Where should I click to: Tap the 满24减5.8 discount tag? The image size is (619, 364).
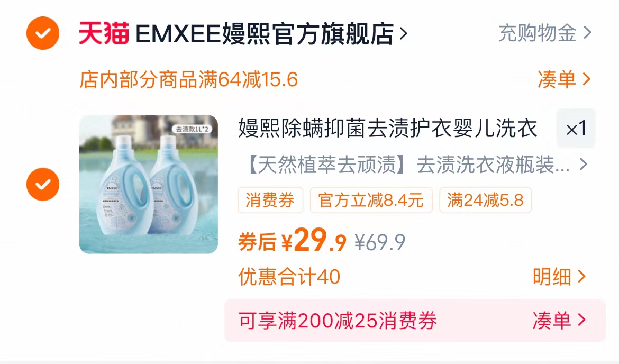tap(485, 200)
